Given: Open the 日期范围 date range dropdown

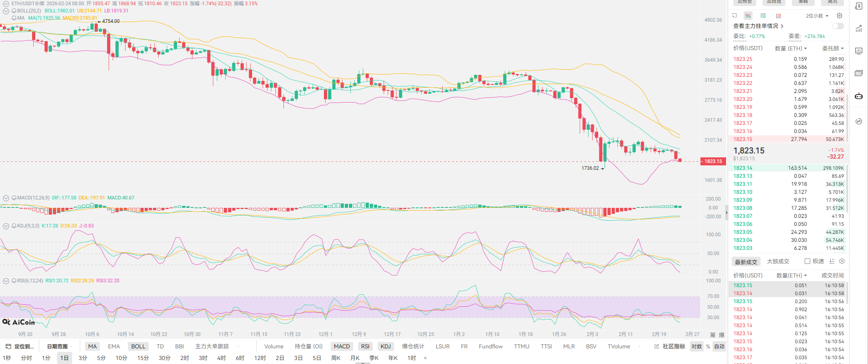Looking at the screenshot, I should 59,346.
